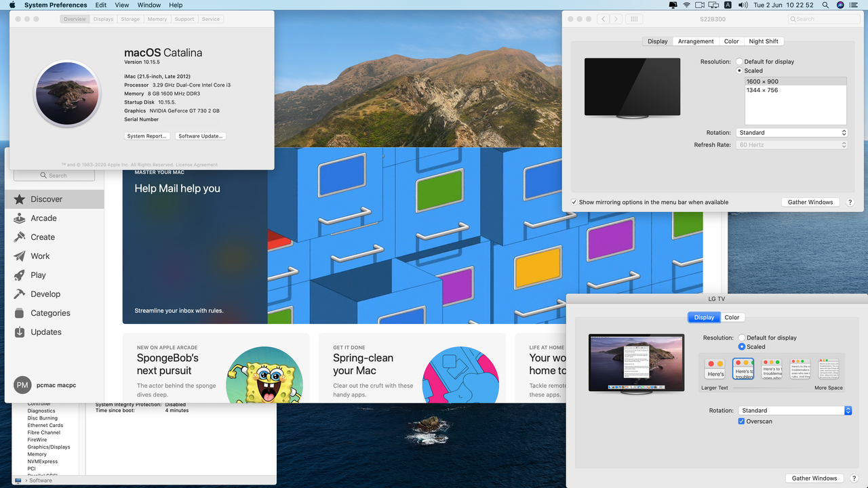Select 1600 × 900 resolution in list

(x=795, y=81)
